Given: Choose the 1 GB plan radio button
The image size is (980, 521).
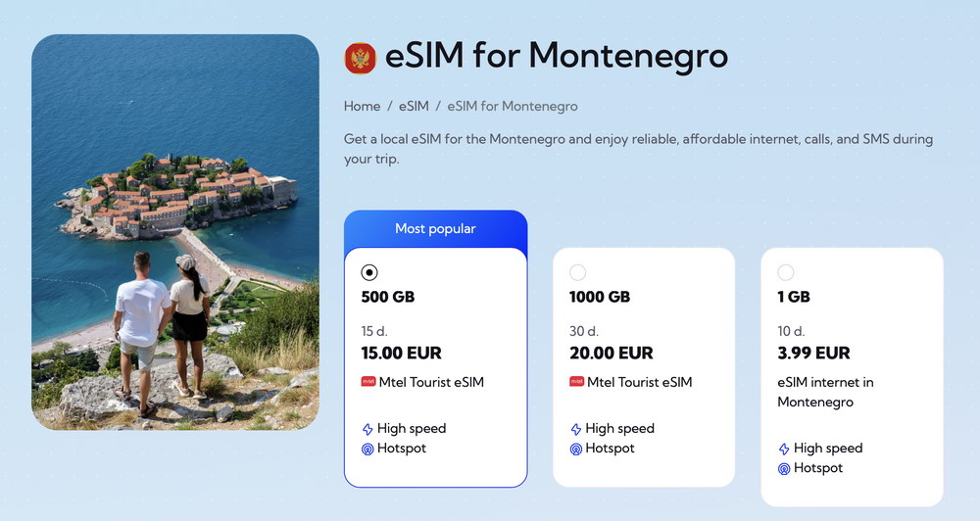Looking at the screenshot, I should (x=785, y=272).
